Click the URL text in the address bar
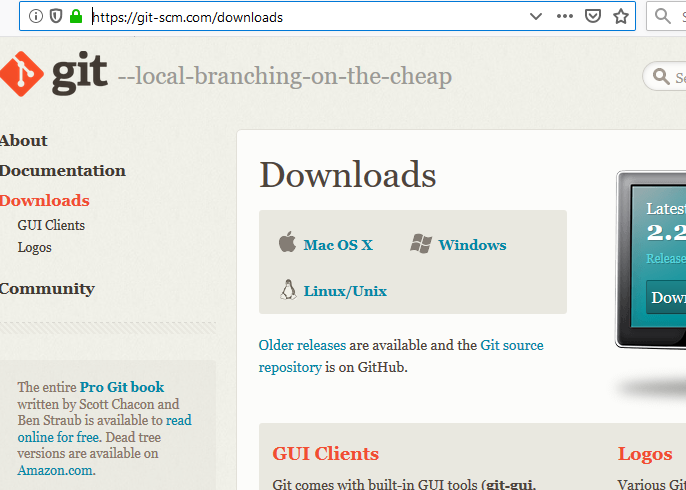The width and height of the screenshot is (686, 490). click(188, 18)
